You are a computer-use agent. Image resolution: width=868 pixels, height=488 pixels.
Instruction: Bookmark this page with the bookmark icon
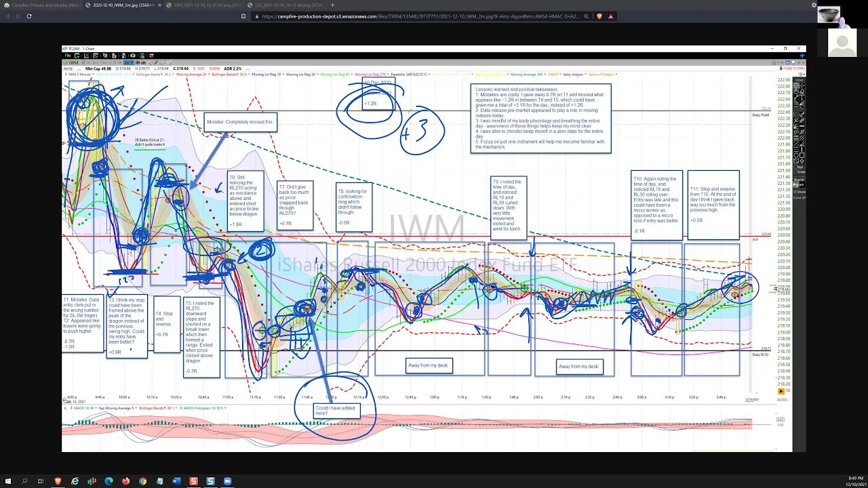pos(245,16)
